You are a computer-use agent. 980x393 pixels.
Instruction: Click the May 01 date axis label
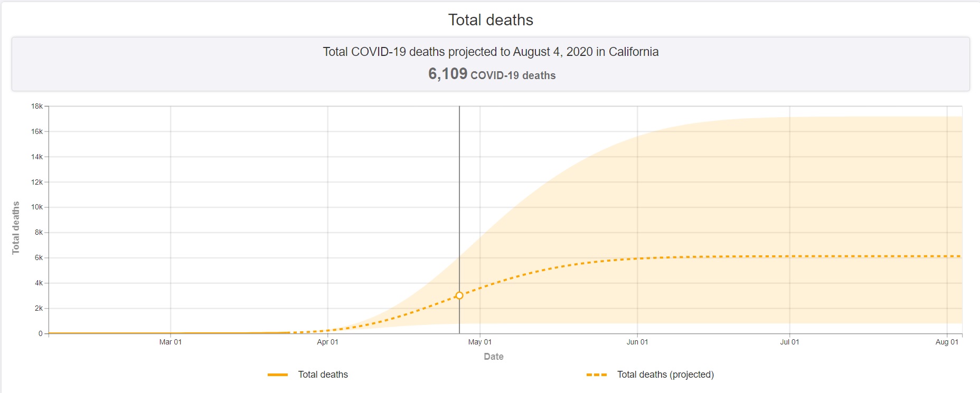click(479, 342)
